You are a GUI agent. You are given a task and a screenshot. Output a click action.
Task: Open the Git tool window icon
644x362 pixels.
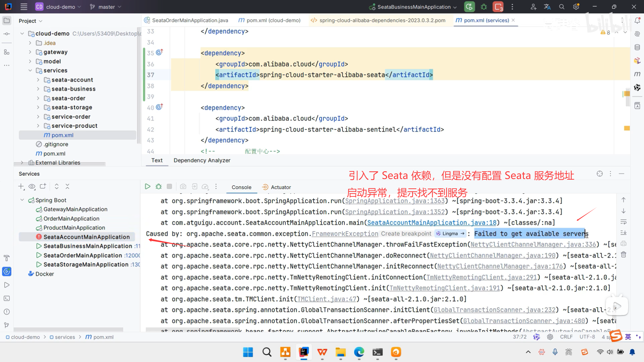pyautogui.click(x=6, y=325)
